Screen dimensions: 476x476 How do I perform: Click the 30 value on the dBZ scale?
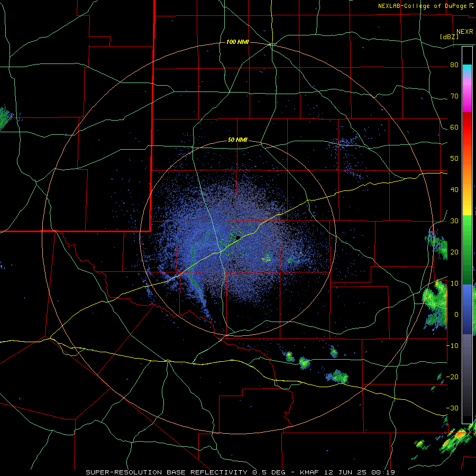pyautogui.click(x=454, y=221)
